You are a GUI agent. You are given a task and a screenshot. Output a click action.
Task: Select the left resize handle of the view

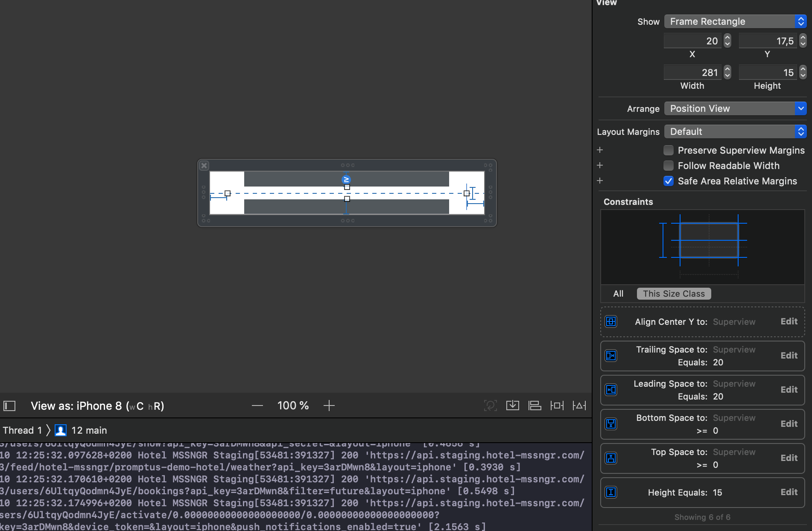point(228,193)
